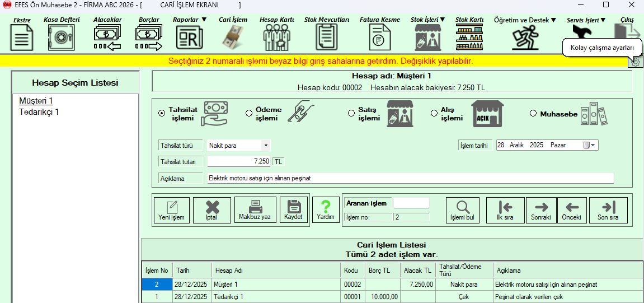Select the Tahsilat işlemi radio button
The image size is (644, 303).
click(162, 113)
